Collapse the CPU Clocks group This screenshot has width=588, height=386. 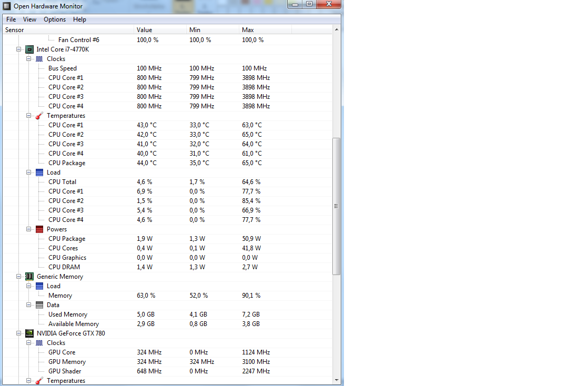(28, 59)
